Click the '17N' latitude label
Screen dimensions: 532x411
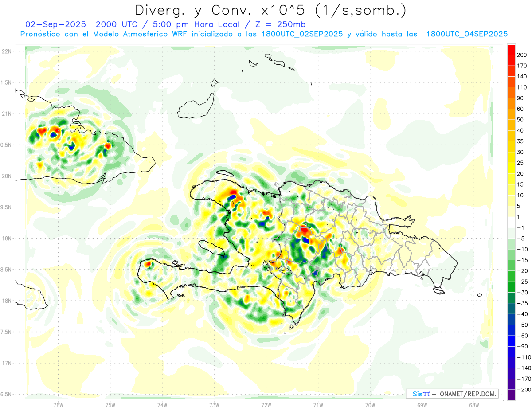pos(7,363)
